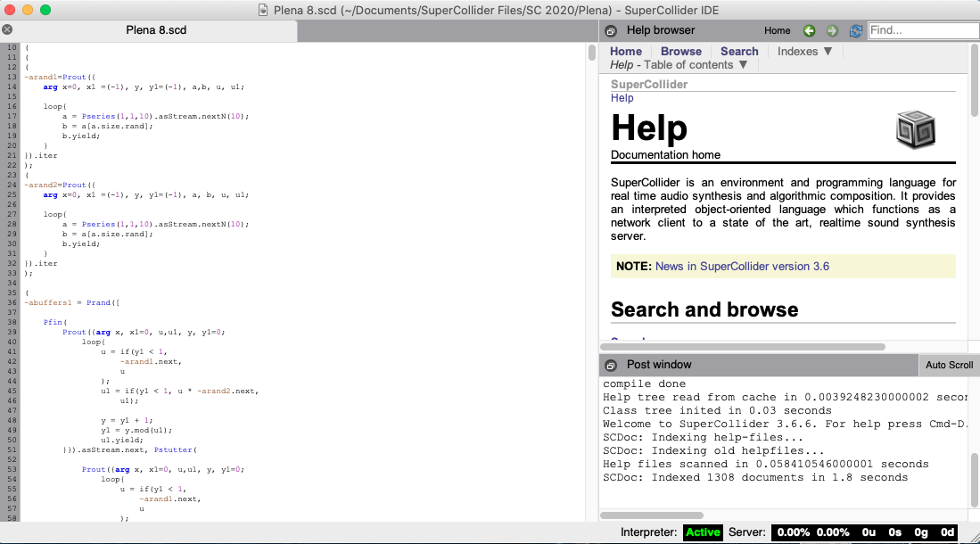Expand the Table of contents dropdown
The image size is (980, 544).
pos(679,65)
